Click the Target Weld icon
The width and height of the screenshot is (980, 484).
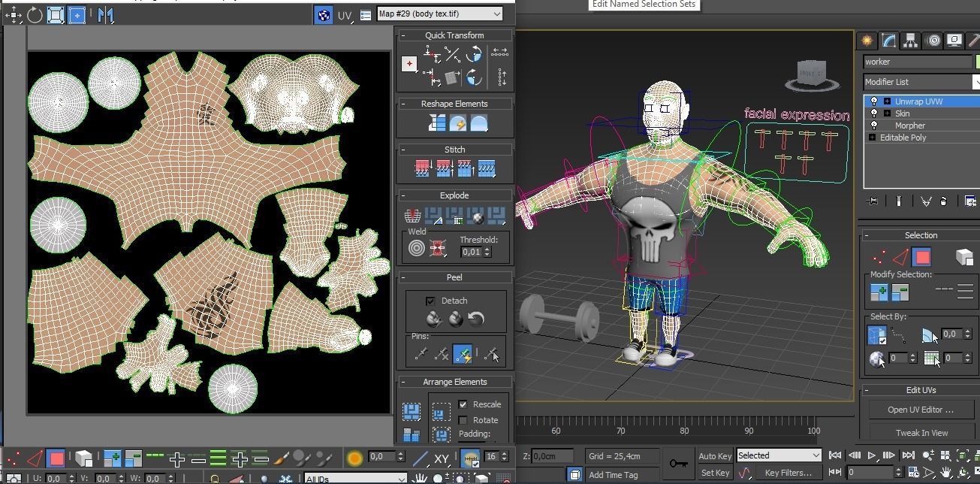coord(417,248)
